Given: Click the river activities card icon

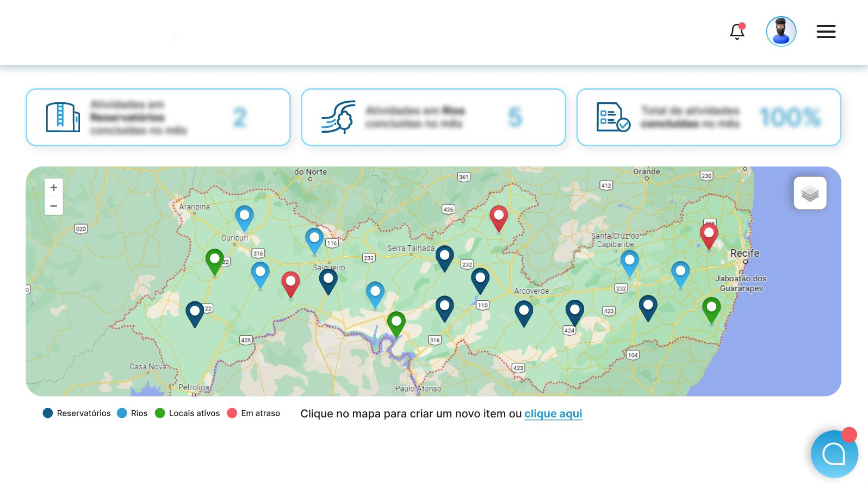Looking at the screenshot, I should (x=338, y=117).
